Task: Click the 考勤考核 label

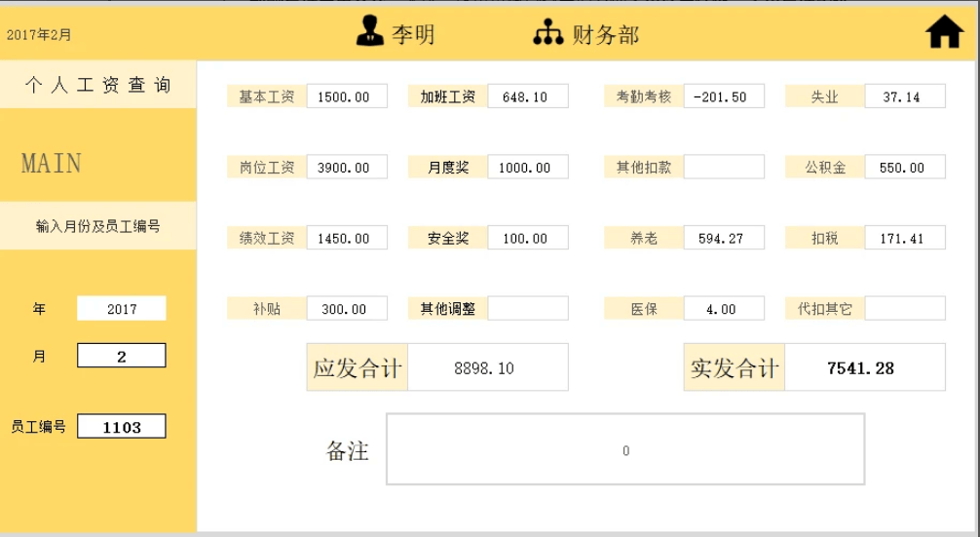Action: 644,96
